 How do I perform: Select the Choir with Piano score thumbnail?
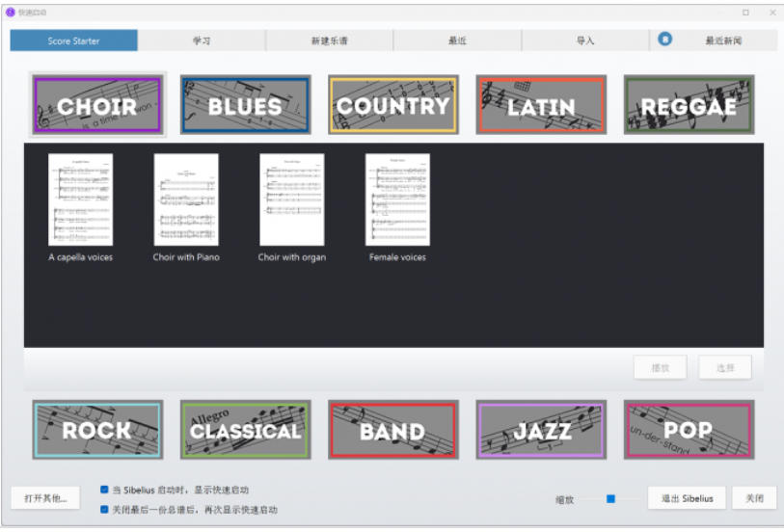tap(186, 199)
